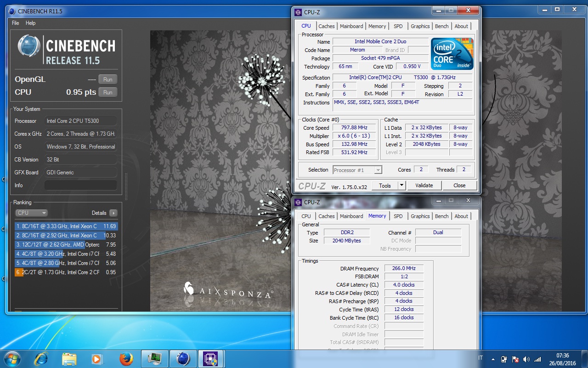This screenshot has height=368, width=588.
Task: Open About tab in lower CPU-Z
Action: point(461,216)
